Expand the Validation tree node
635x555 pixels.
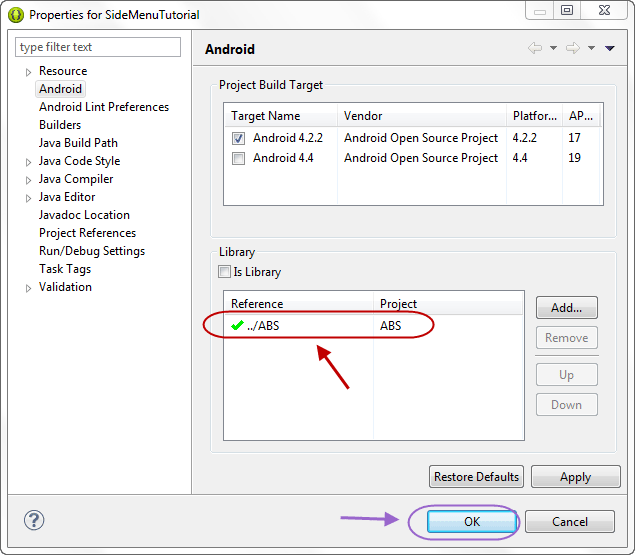pyautogui.click(x=28, y=288)
